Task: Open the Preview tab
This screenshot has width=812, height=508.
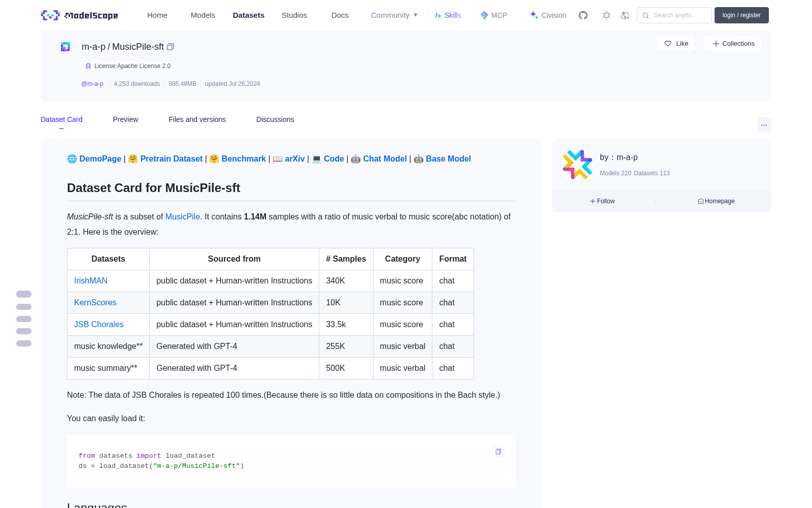Action: pyautogui.click(x=125, y=119)
